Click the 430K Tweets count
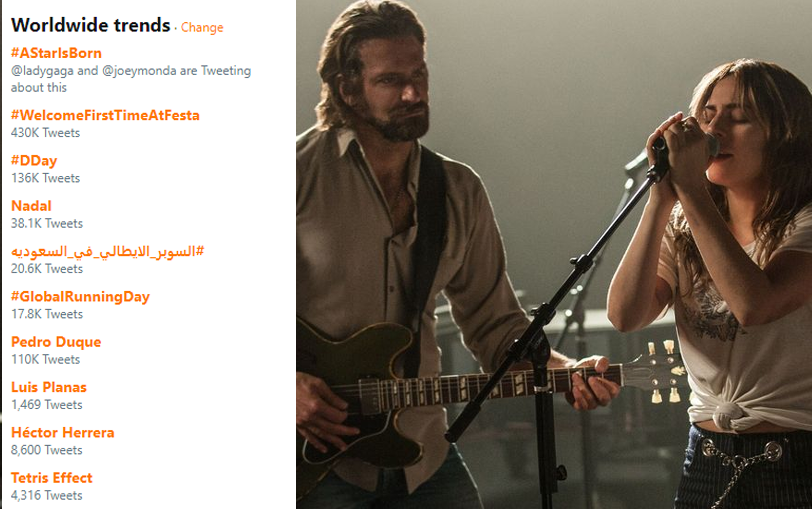Viewport: 812px width, 509px height. click(x=46, y=133)
